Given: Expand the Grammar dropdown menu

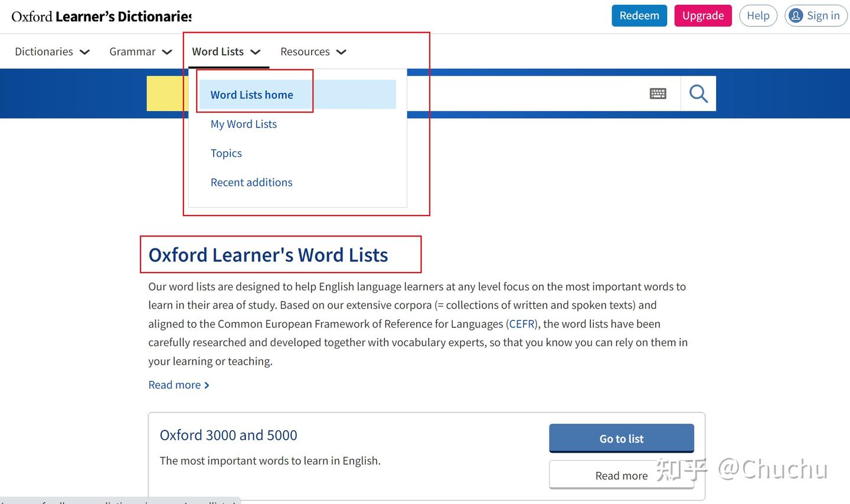Looking at the screenshot, I should coord(140,52).
